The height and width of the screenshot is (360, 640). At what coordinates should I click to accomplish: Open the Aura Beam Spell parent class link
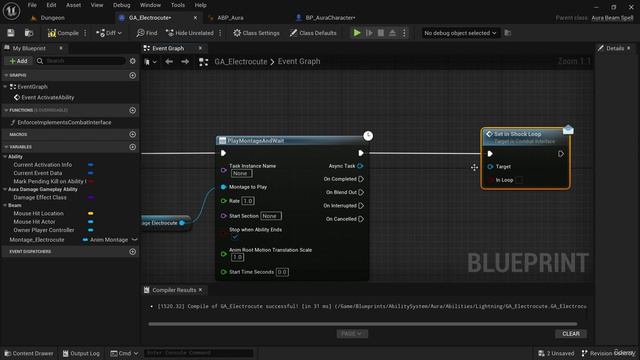coord(612,18)
